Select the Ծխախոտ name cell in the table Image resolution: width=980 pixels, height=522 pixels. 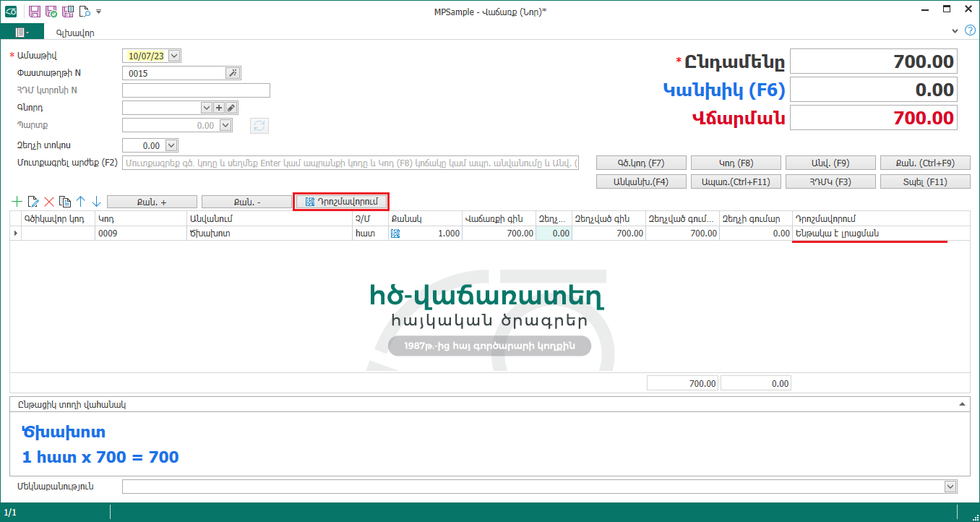point(269,234)
